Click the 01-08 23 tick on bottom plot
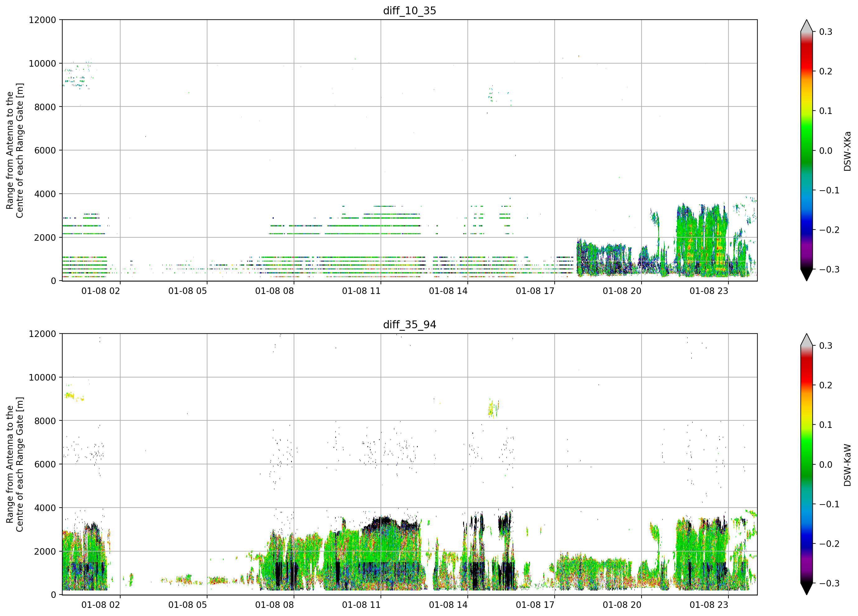This screenshot has width=858, height=616. pos(709,605)
